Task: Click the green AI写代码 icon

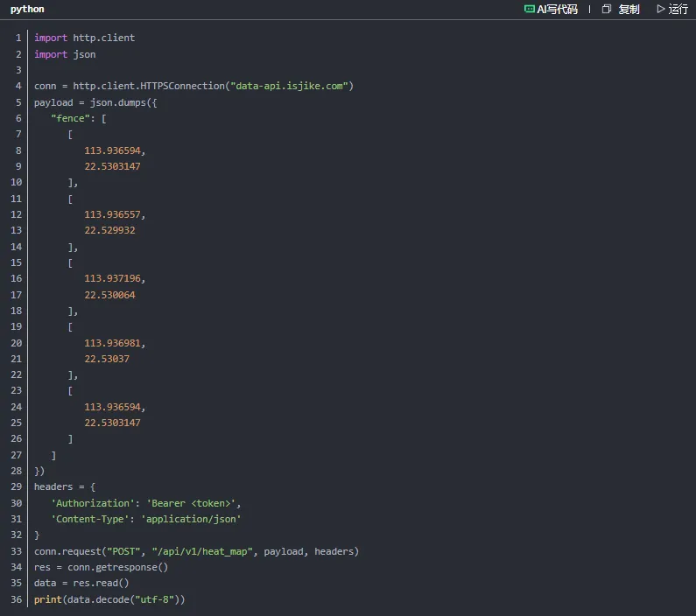Action: [x=529, y=9]
